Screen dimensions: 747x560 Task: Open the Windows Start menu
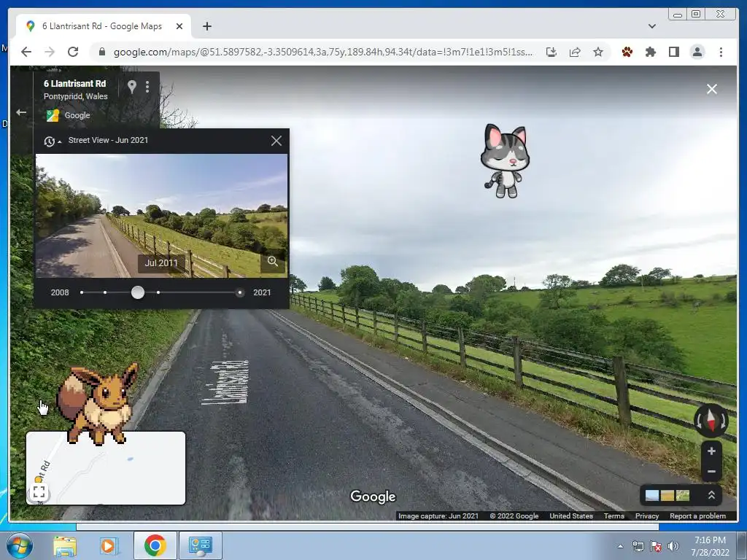tap(19, 545)
